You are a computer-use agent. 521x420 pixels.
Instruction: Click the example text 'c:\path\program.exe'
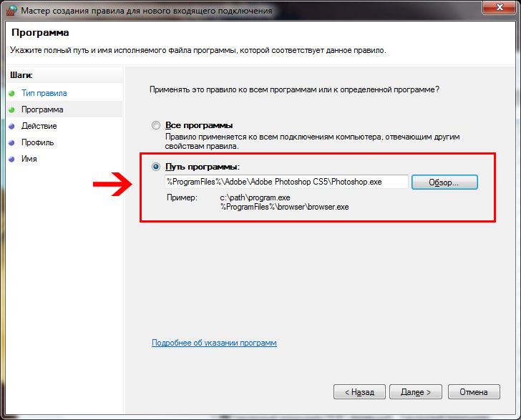255,197
